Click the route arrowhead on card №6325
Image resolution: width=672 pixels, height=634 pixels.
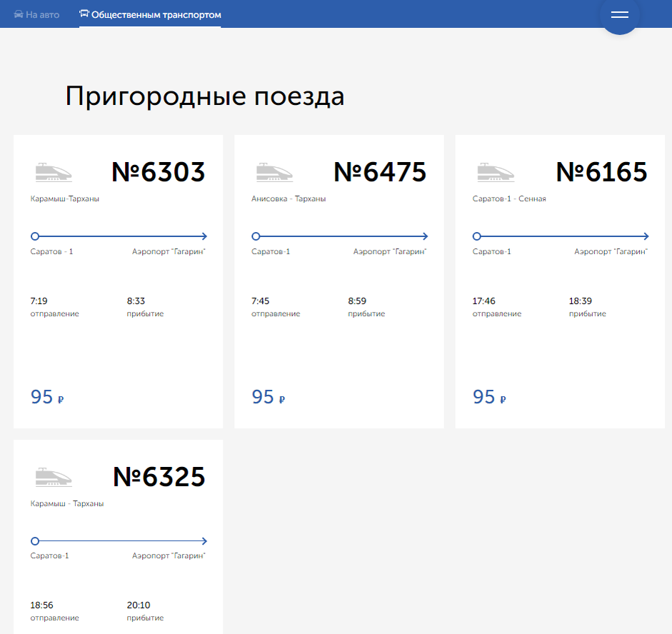[204, 541]
